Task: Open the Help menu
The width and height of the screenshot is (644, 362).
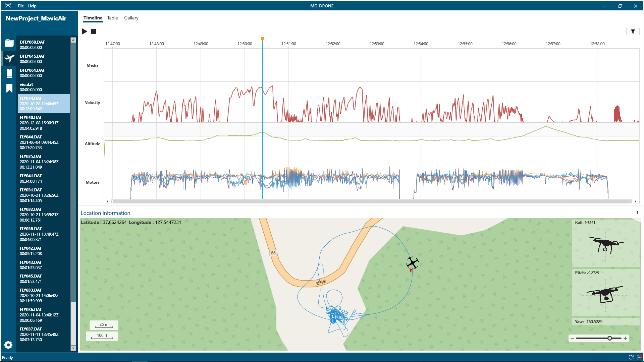Action: pos(32,6)
